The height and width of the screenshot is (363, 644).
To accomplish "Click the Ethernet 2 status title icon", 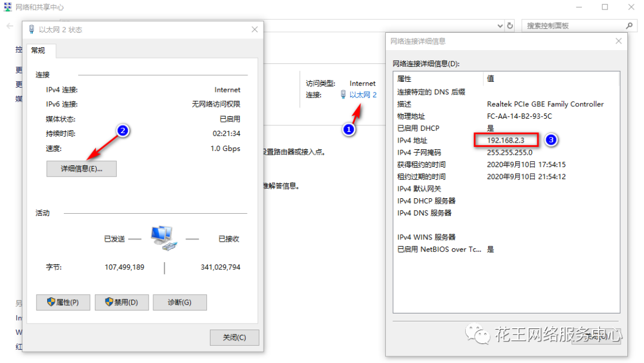I will coord(32,29).
